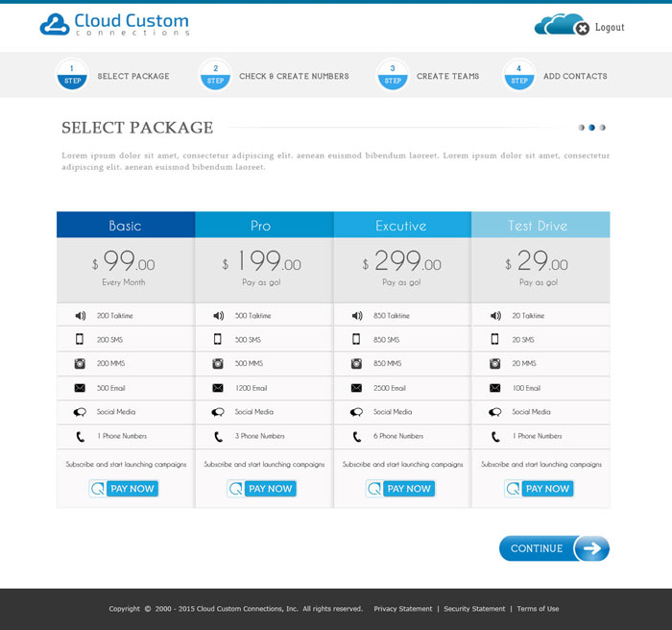Click the Social Media bubble icon in Test Drive column
This screenshot has width=672, height=630.
pyautogui.click(x=495, y=412)
